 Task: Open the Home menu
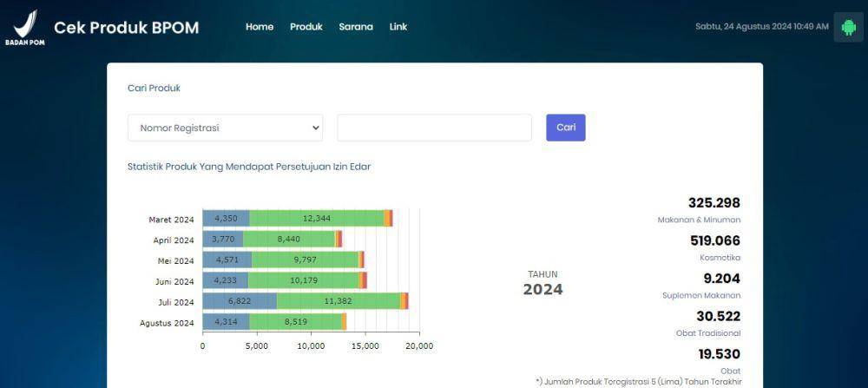260,27
